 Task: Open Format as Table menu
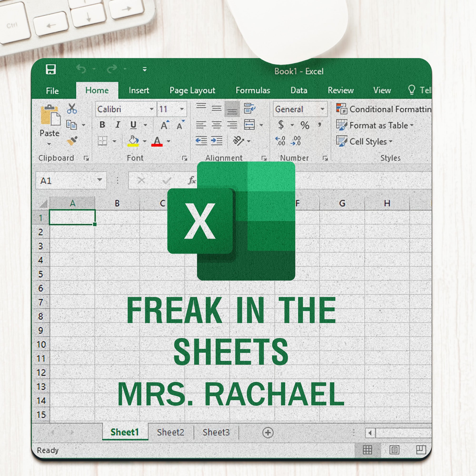click(375, 125)
